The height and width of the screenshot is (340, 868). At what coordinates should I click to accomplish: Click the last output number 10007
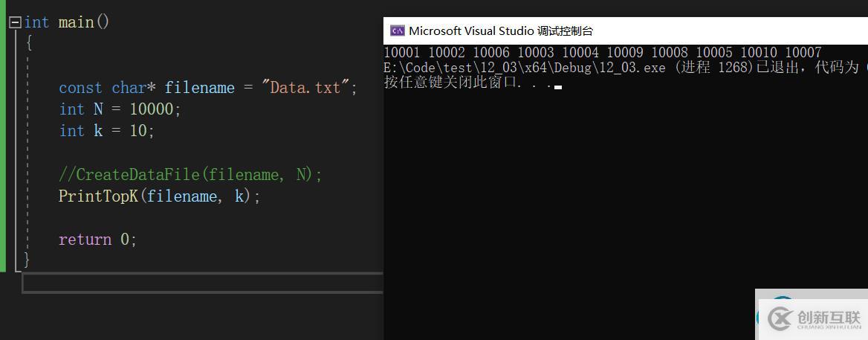[803, 53]
